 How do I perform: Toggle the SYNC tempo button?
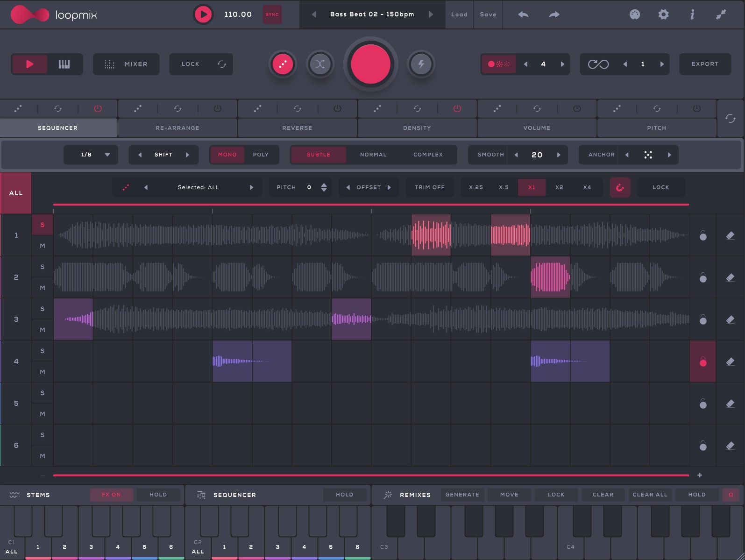[272, 14]
